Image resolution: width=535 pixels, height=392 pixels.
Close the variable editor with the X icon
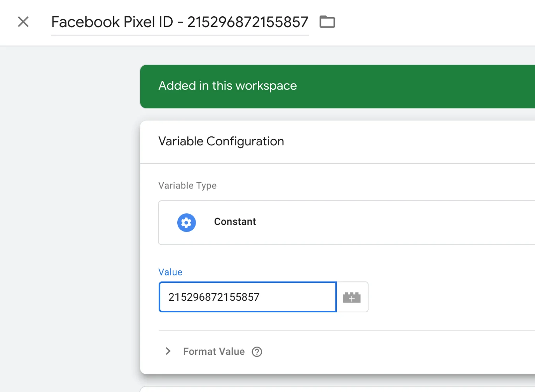click(x=23, y=22)
